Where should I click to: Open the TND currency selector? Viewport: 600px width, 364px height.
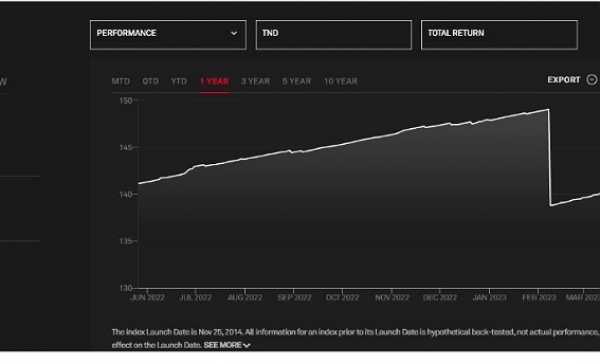(334, 35)
